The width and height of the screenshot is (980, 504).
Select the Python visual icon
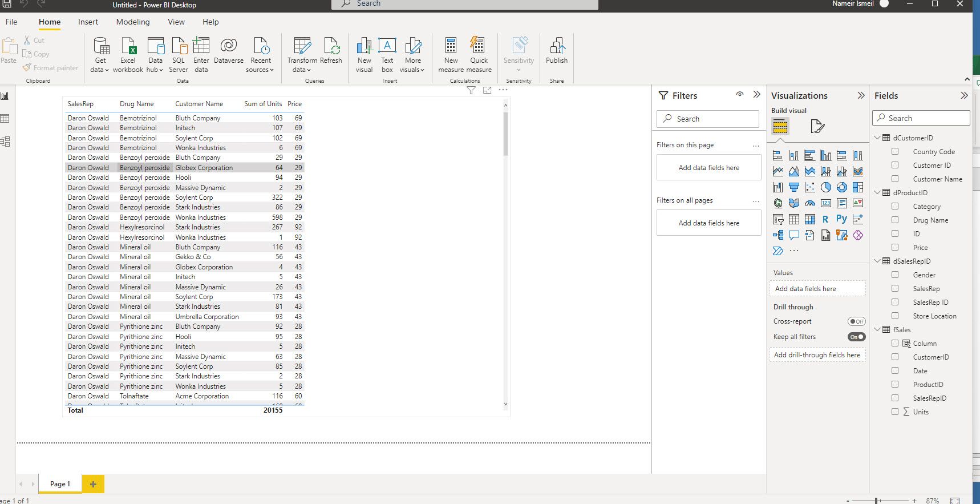[841, 219]
